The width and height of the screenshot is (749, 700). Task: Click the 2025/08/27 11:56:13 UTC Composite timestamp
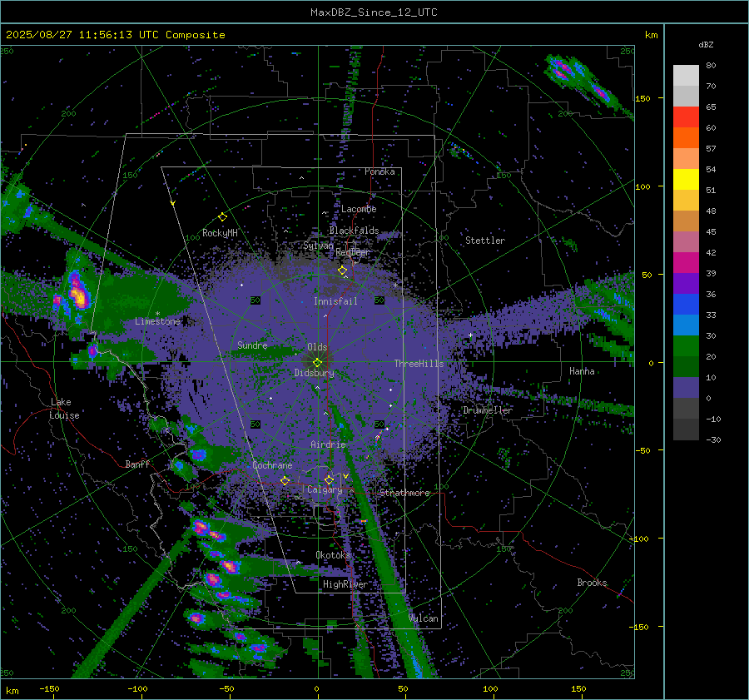click(115, 35)
